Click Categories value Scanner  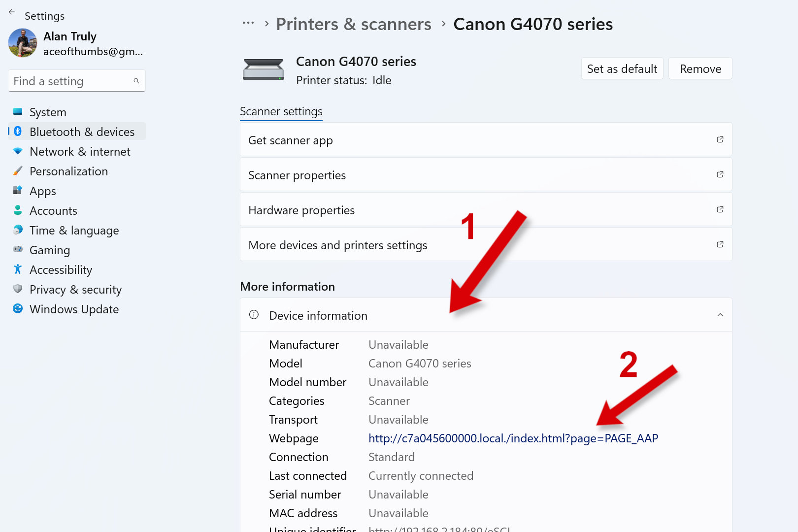click(x=389, y=401)
